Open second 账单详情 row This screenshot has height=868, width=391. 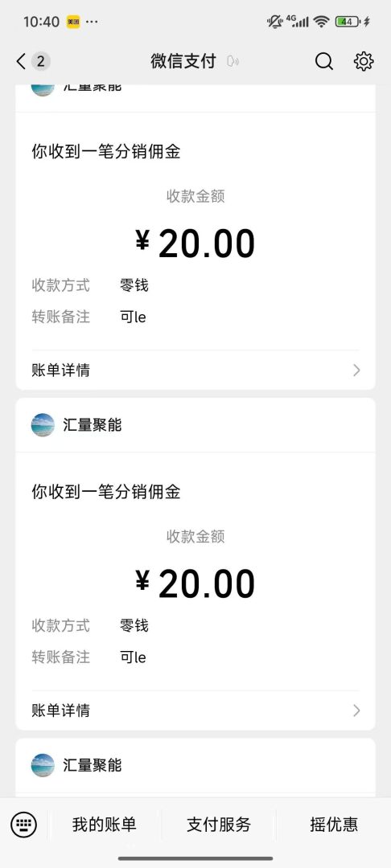[x=195, y=710]
